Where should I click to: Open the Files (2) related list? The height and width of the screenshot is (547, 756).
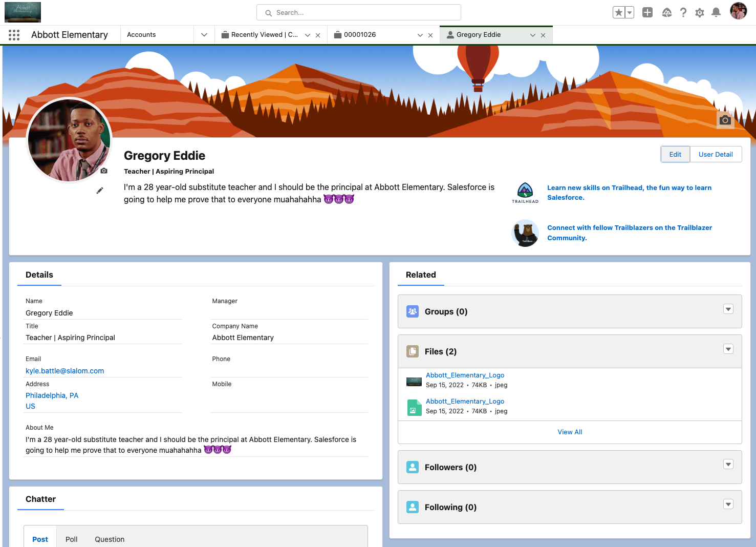[441, 351]
